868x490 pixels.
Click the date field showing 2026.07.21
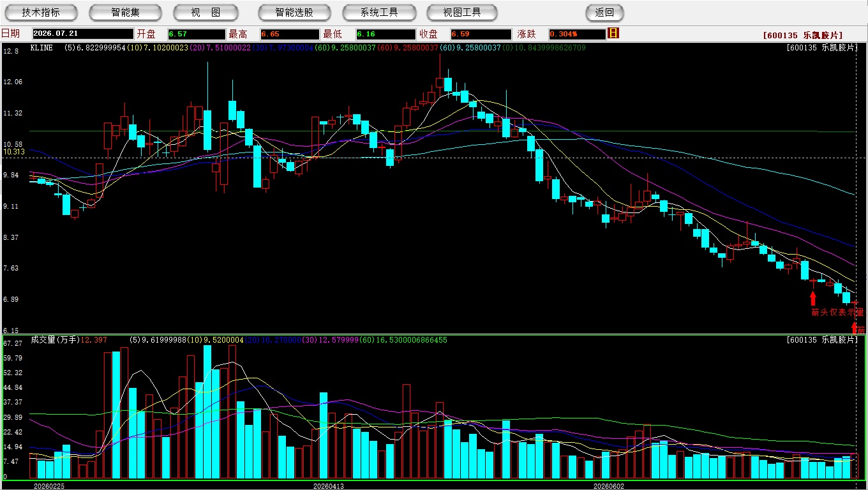[x=82, y=34]
